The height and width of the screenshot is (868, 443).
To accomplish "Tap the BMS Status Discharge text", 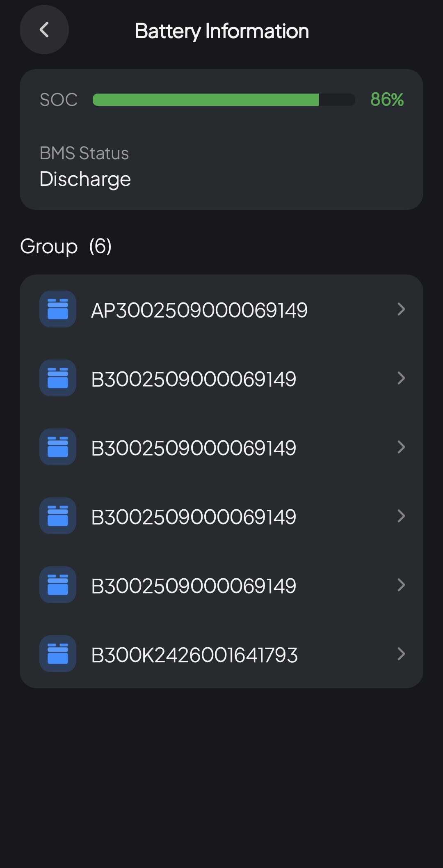I will click(x=85, y=179).
